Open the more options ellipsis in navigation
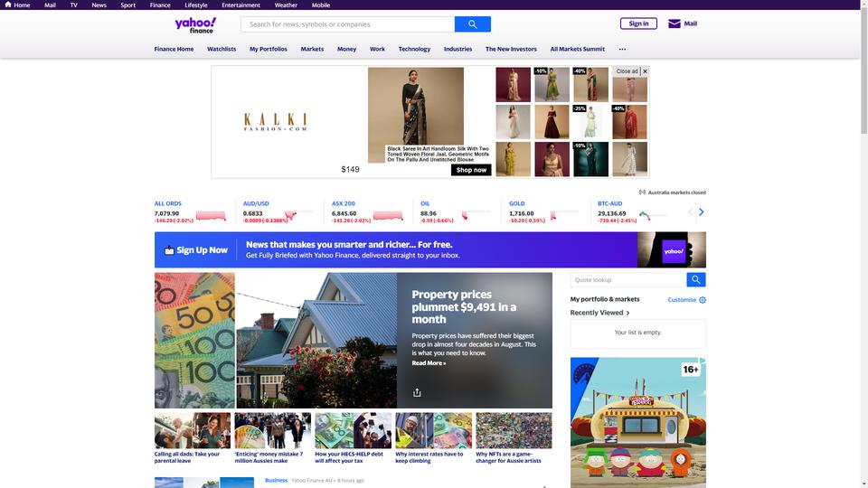Image resolution: width=868 pixels, height=488 pixels. pyautogui.click(x=622, y=49)
